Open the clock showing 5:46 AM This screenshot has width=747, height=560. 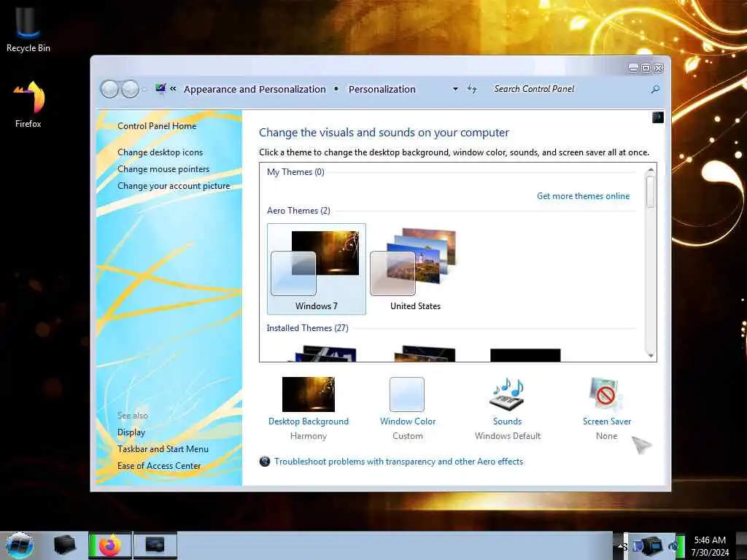coord(710,546)
